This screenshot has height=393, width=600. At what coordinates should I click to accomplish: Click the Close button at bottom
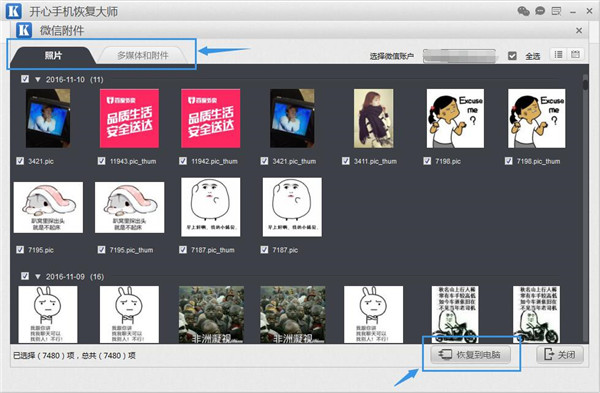pos(560,355)
